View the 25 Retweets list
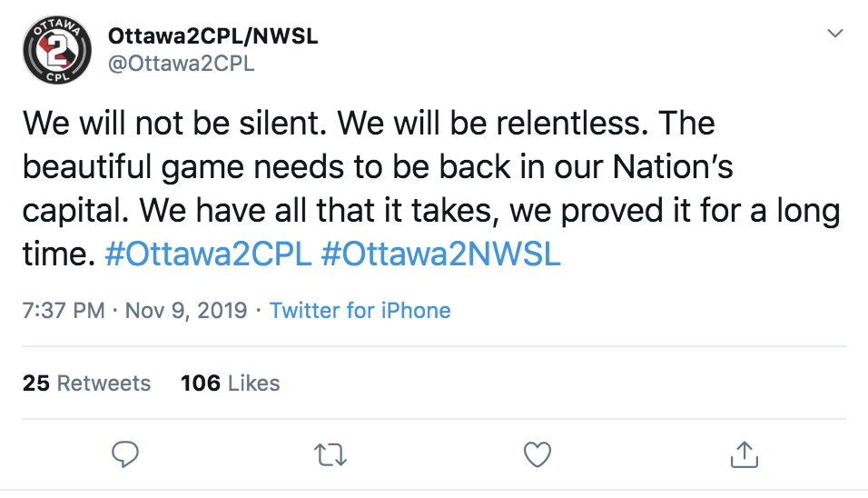 (86, 383)
